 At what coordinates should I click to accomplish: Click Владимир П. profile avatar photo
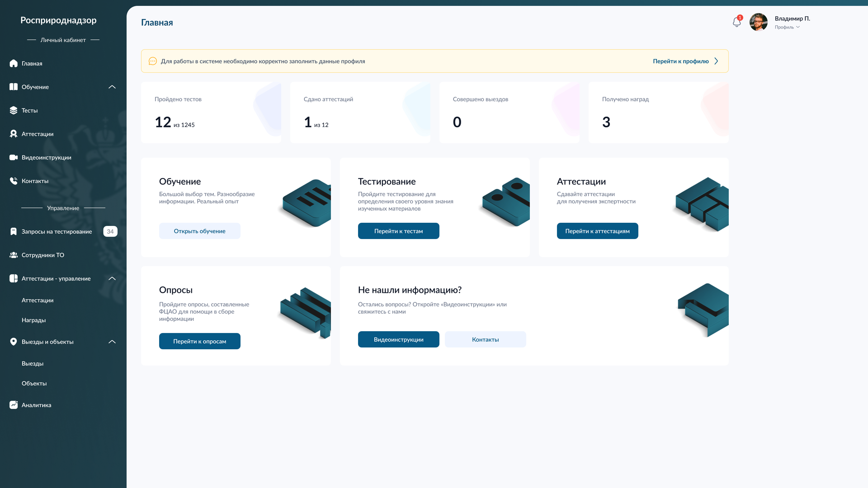point(758,22)
